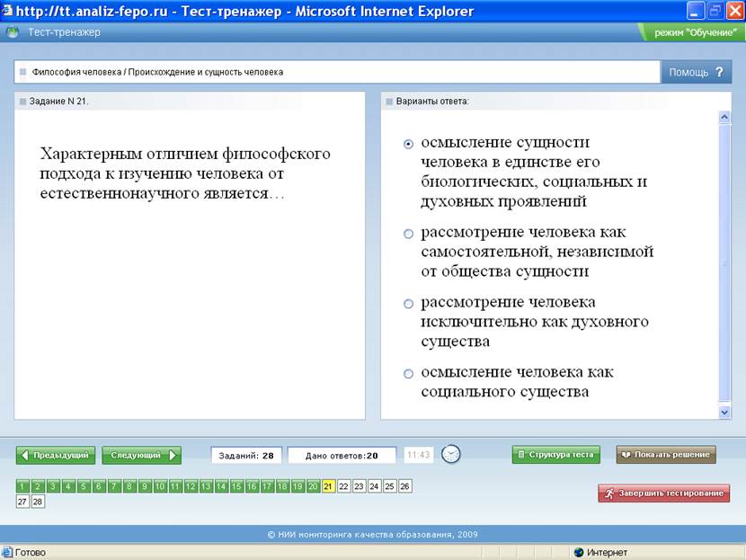Finish test with Завершить тестирование
746x560 pixels.
click(x=663, y=493)
